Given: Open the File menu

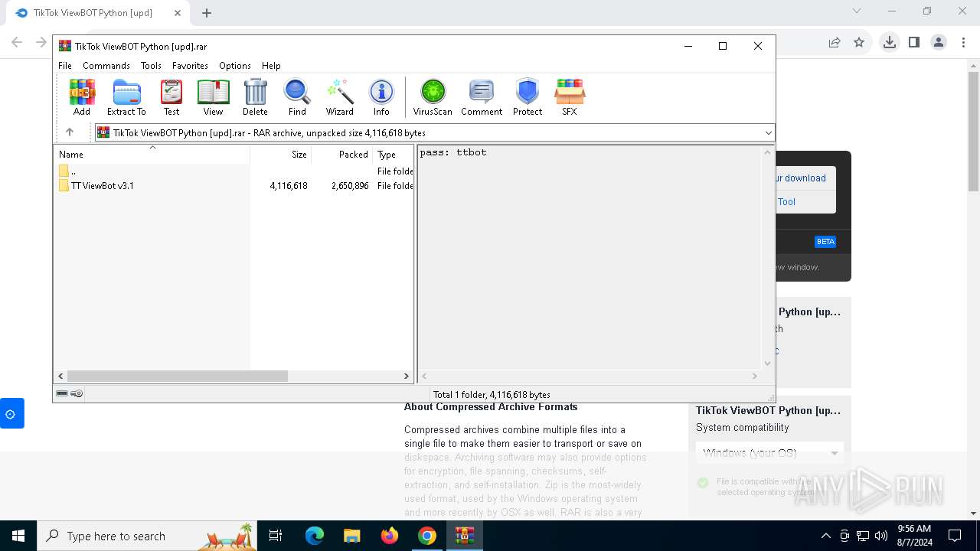Looking at the screenshot, I should click(65, 66).
